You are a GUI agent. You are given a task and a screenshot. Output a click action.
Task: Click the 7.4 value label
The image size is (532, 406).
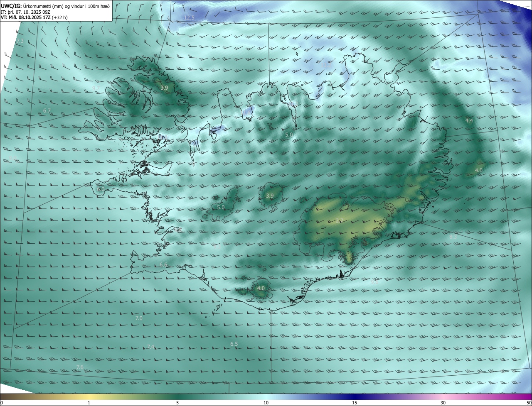[x=150, y=347]
